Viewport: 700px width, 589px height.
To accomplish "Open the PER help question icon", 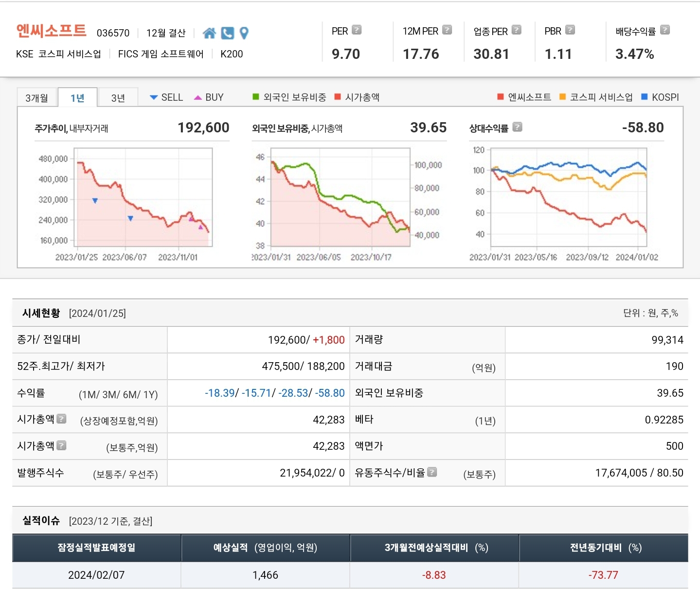I will (357, 30).
